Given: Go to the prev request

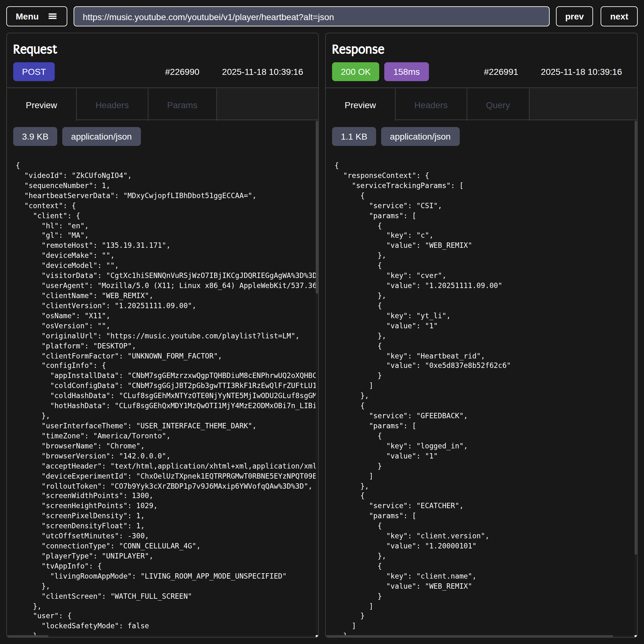Looking at the screenshot, I should point(574,17).
